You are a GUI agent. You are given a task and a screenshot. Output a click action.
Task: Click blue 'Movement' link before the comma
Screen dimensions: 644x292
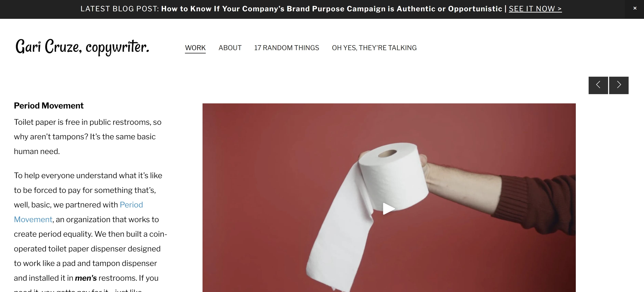pos(33,219)
